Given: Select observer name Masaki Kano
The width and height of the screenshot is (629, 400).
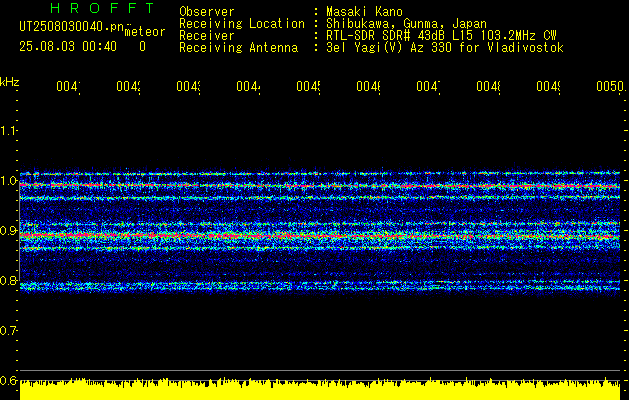Looking at the screenshot, I should point(364,11).
